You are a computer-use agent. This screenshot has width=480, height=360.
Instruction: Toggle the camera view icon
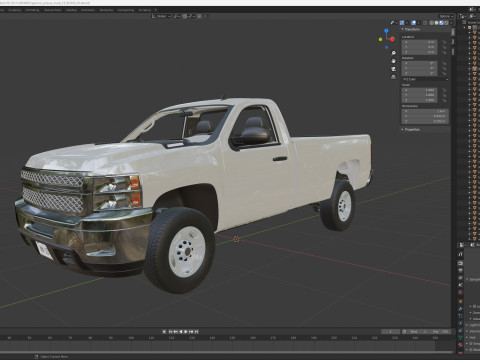pyautogui.click(x=393, y=69)
